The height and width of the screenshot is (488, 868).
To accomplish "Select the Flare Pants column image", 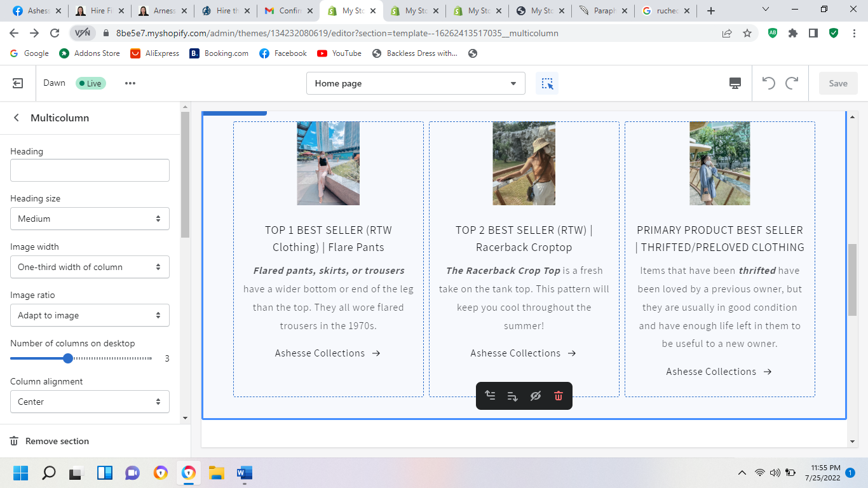I will [x=328, y=163].
